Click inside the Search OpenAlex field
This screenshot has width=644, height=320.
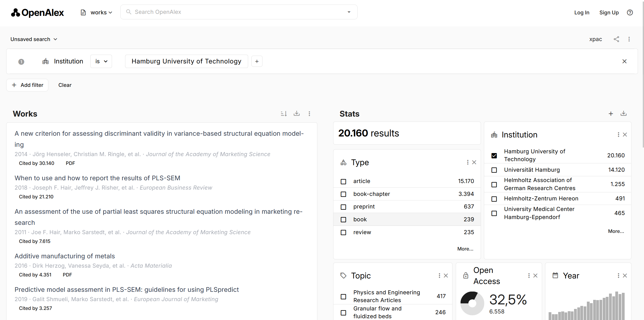(x=226, y=12)
